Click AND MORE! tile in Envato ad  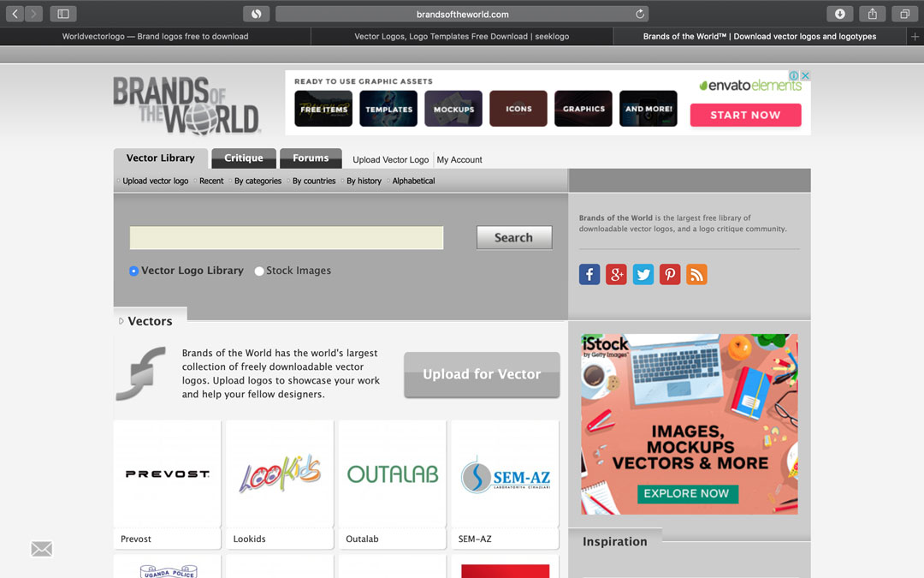pyautogui.click(x=649, y=109)
